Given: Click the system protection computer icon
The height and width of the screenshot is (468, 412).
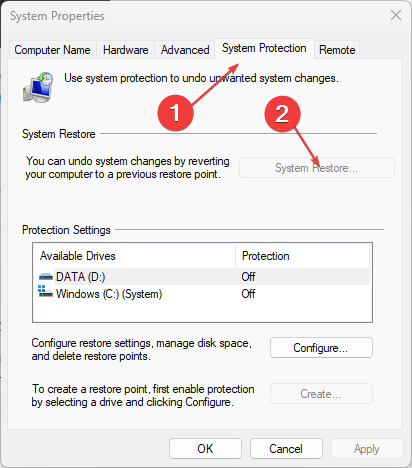Looking at the screenshot, I should pyautogui.click(x=38, y=87).
